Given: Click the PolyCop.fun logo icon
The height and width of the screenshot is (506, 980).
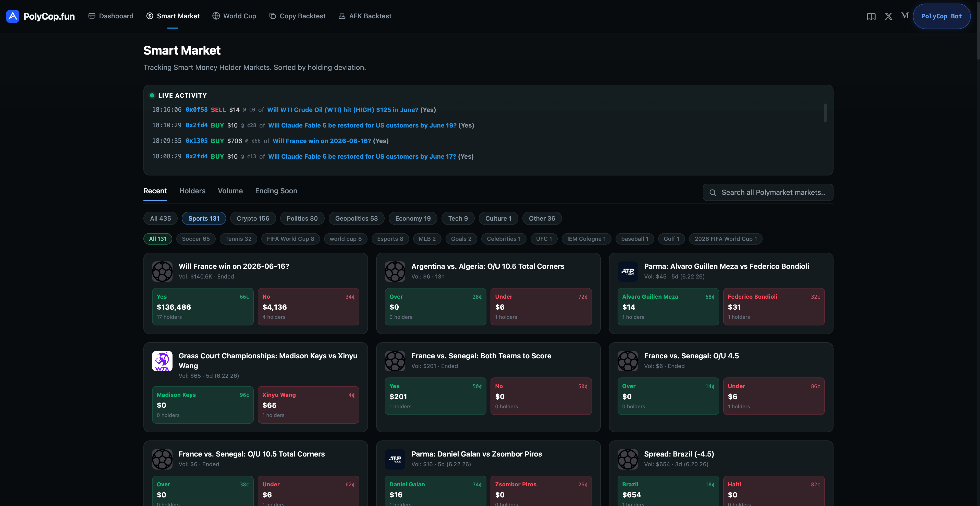Looking at the screenshot, I should pos(13,16).
